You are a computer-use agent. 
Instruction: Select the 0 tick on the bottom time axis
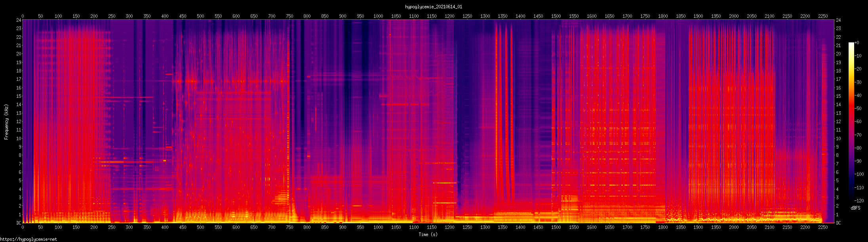pos(23,227)
